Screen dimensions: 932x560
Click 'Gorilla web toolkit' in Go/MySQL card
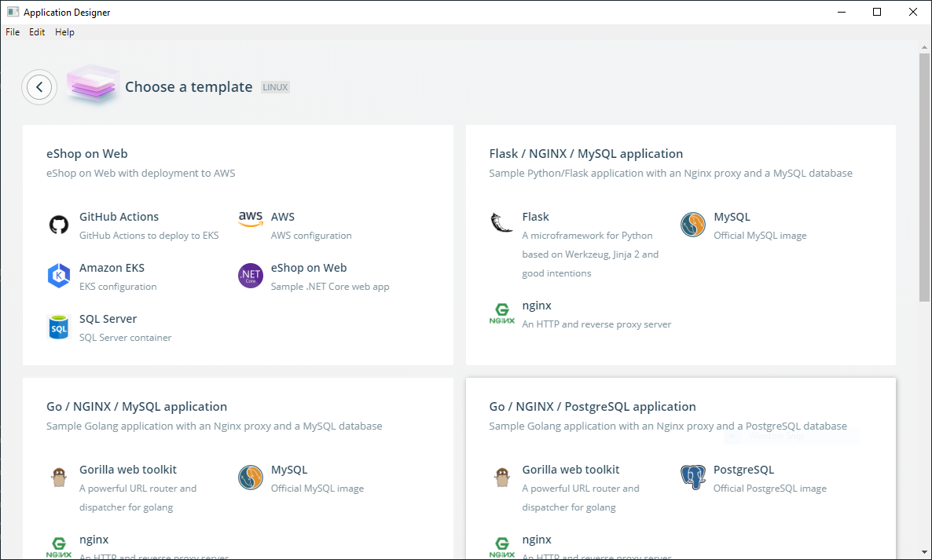point(128,470)
